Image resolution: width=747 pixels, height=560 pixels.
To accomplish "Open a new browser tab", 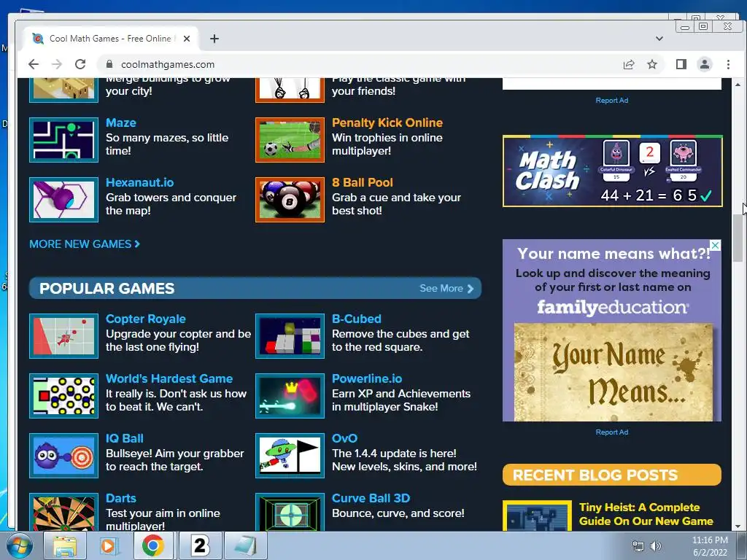I will (x=214, y=39).
